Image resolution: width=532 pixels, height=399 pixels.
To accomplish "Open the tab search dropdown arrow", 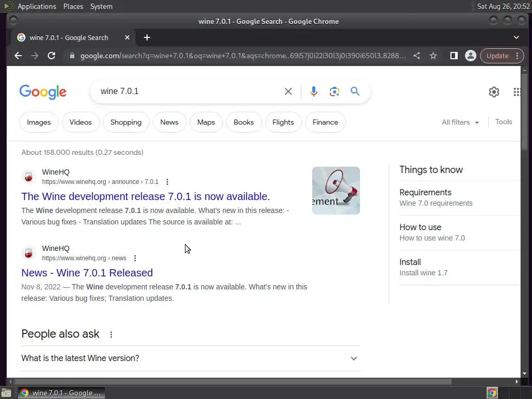I will (x=516, y=37).
